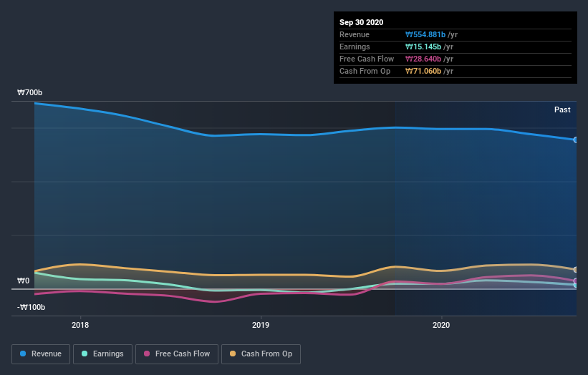This screenshot has height=375, width=588.
Task: Click the orange Cash From Op endpoint marker
Action: coord(576,270)
